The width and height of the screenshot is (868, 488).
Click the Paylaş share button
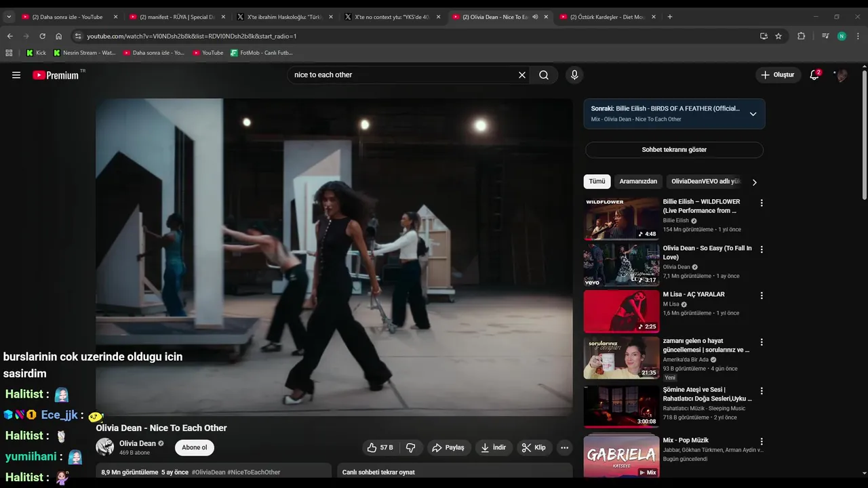pos(448,447)
